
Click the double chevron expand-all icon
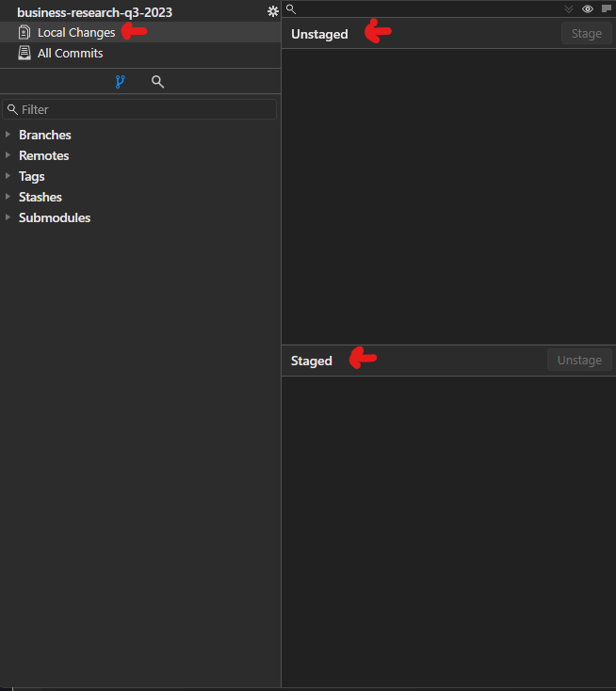coord(569,8)
